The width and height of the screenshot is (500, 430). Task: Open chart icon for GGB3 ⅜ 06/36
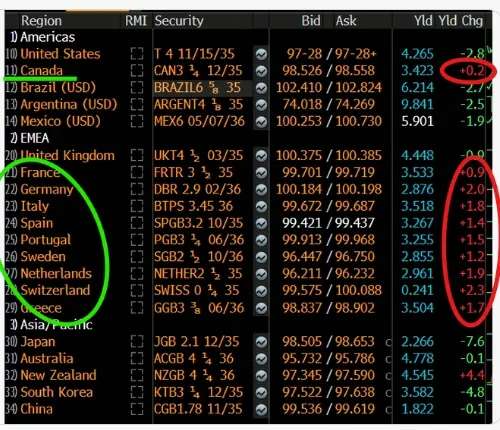pyautogui.click(x=261, y=308)
